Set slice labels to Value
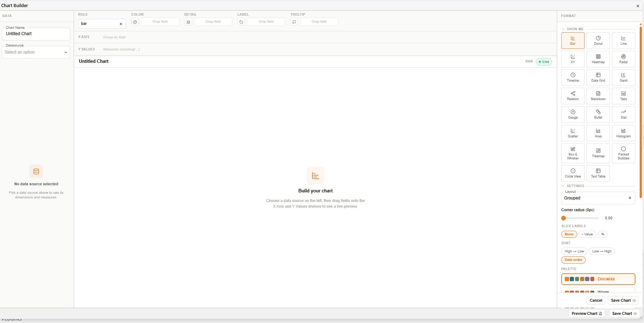Image resolution: width=644 pixels, height=323 pixels. (587, 234)
